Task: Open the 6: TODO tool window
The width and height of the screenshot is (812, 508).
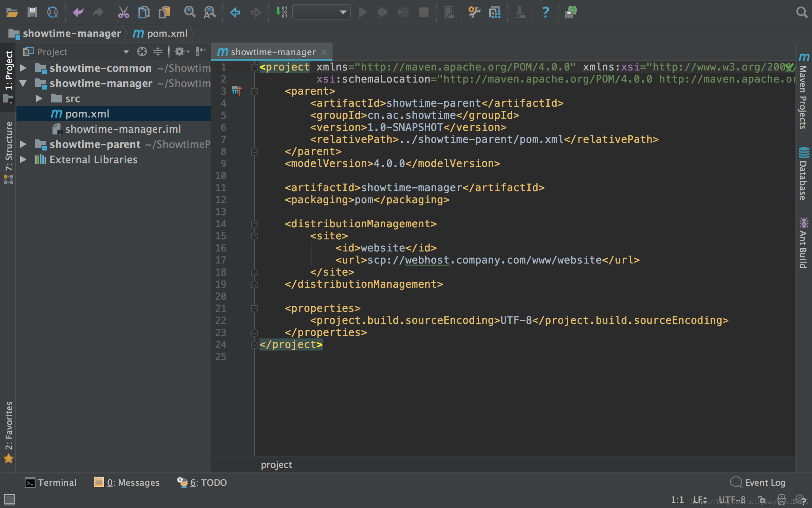Action: coord(202,483)
